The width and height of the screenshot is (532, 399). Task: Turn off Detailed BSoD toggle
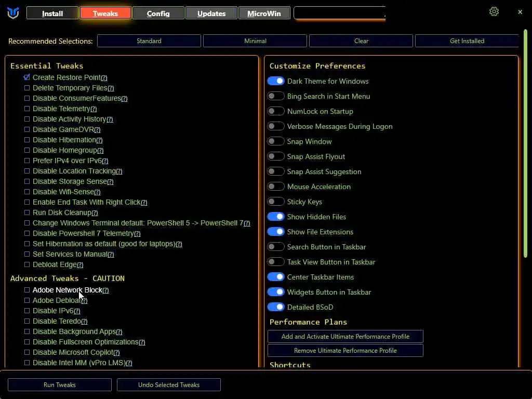(x=275, y=307)
